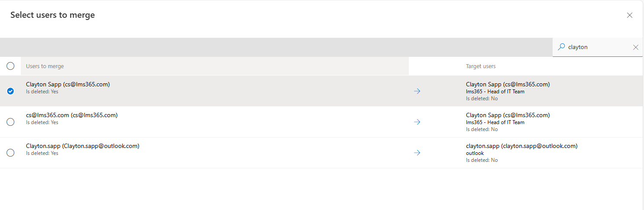Toggle the select-all users checkbox

pyautogui.click(x=10, y=66)
